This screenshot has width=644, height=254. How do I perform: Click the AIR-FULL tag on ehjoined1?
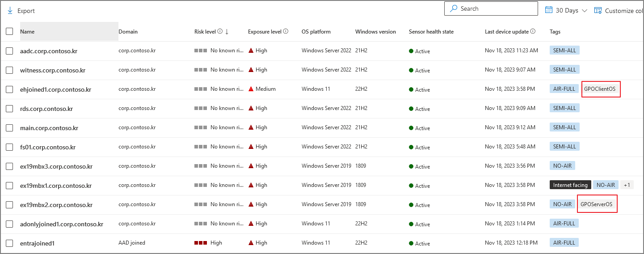pyautogui.click(x=564, y=89)
